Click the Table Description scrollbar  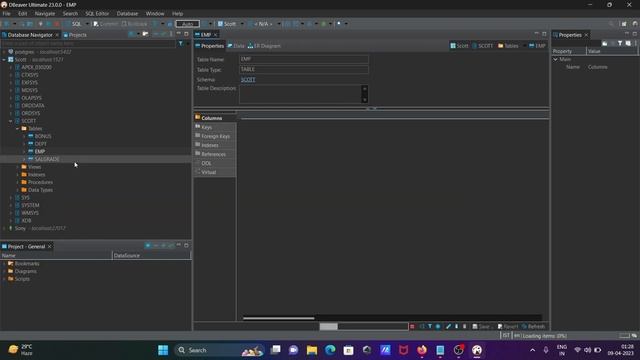(x=364, y=94)
